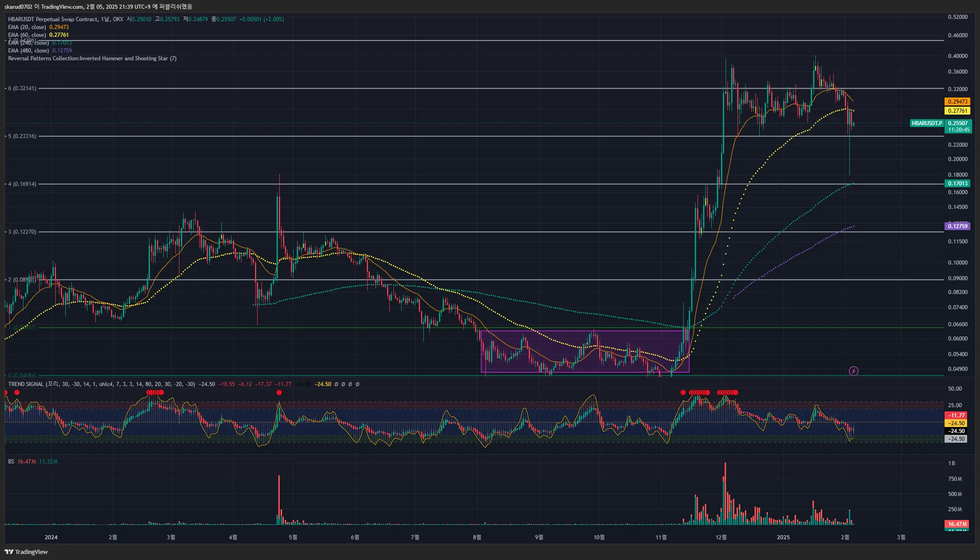Viewport: 980px width, 560px height.
Task: Click the 0.10000 price scale value
Action: pos(957,263)
